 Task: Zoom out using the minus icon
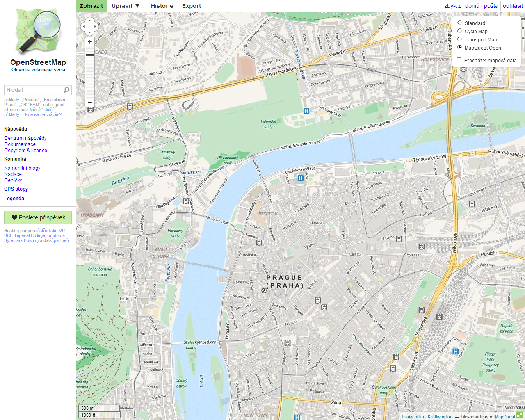tap(89, 102)
